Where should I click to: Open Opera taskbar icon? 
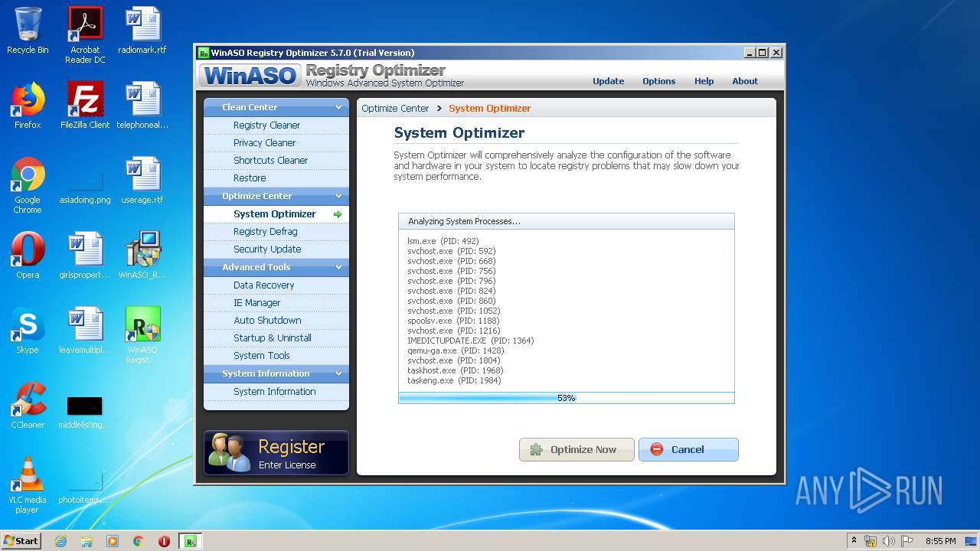click(164, 541)
